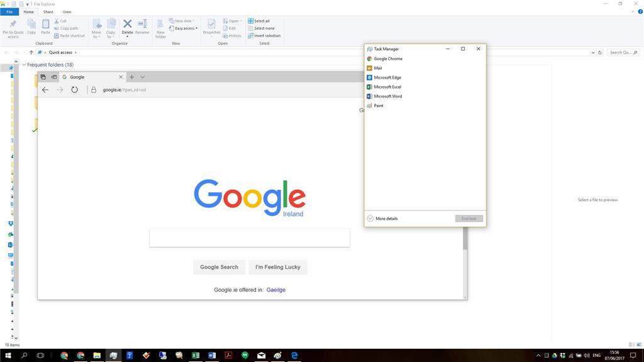Click Edit in the Open group

229,28
